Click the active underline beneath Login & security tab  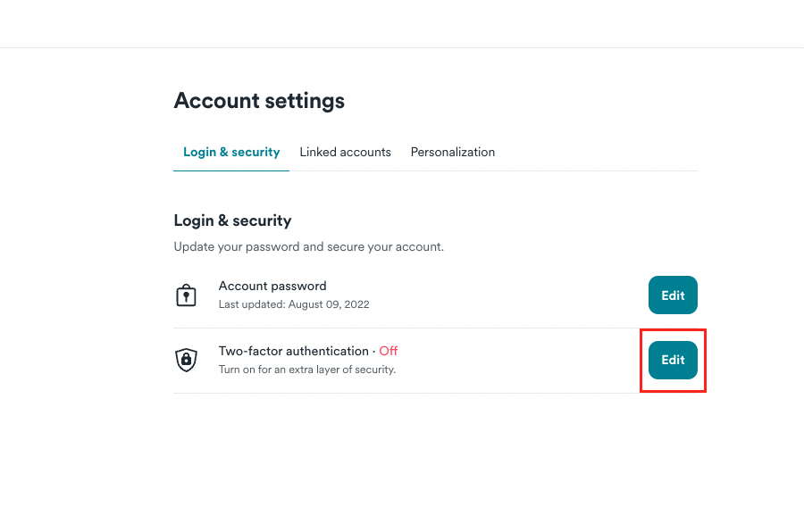231,170
